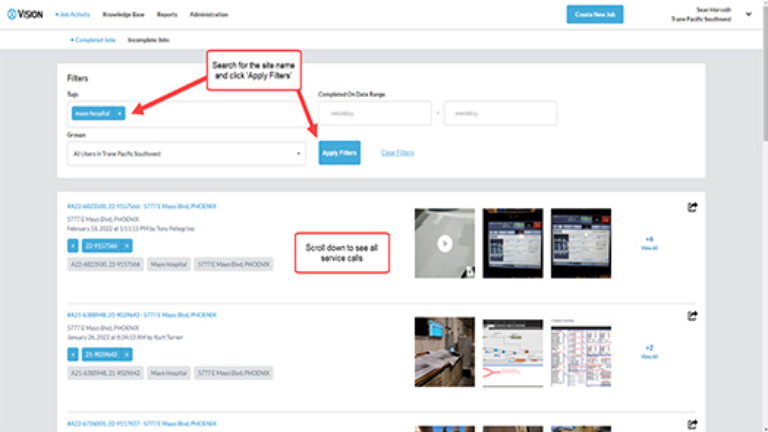Image resolution: width=768 pixels, height=432 pixels.
Task: Play the video in first job thumbnail
Action: tap(444, 243)
